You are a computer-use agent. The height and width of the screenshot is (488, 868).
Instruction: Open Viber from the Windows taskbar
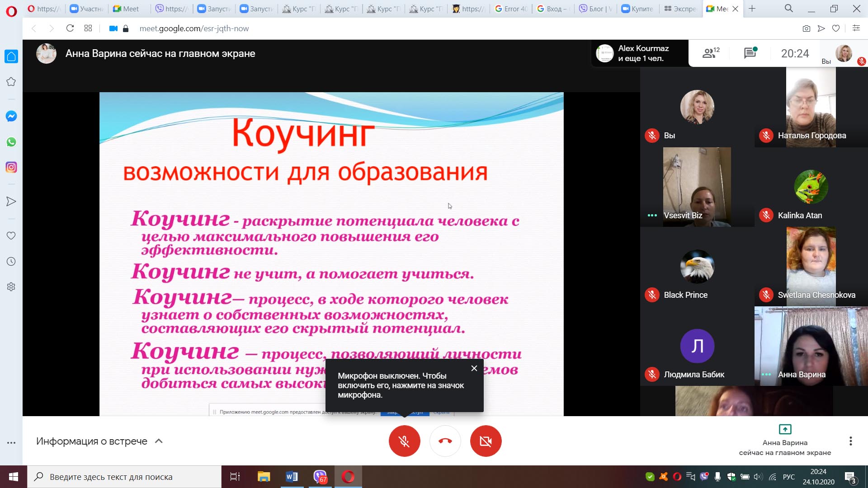tap(320, 477)
